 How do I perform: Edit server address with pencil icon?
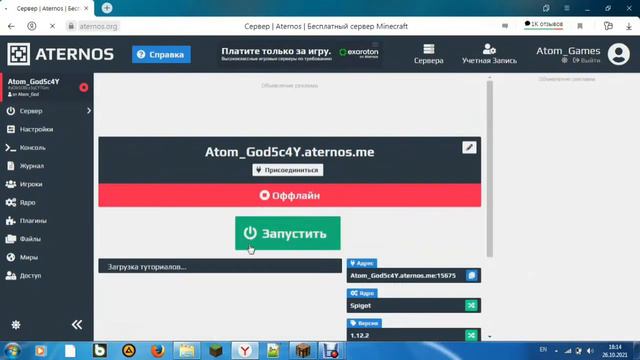coord(469,147)
